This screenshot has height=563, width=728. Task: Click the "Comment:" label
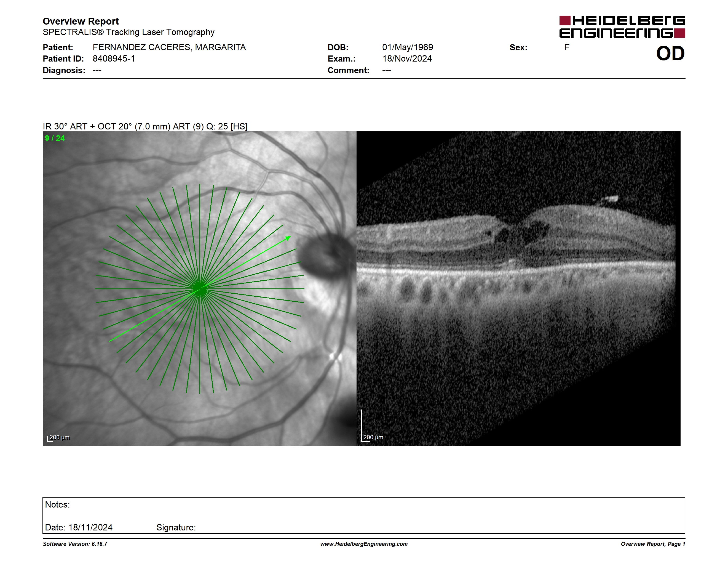pyautogui.click(x=348, y=70)
